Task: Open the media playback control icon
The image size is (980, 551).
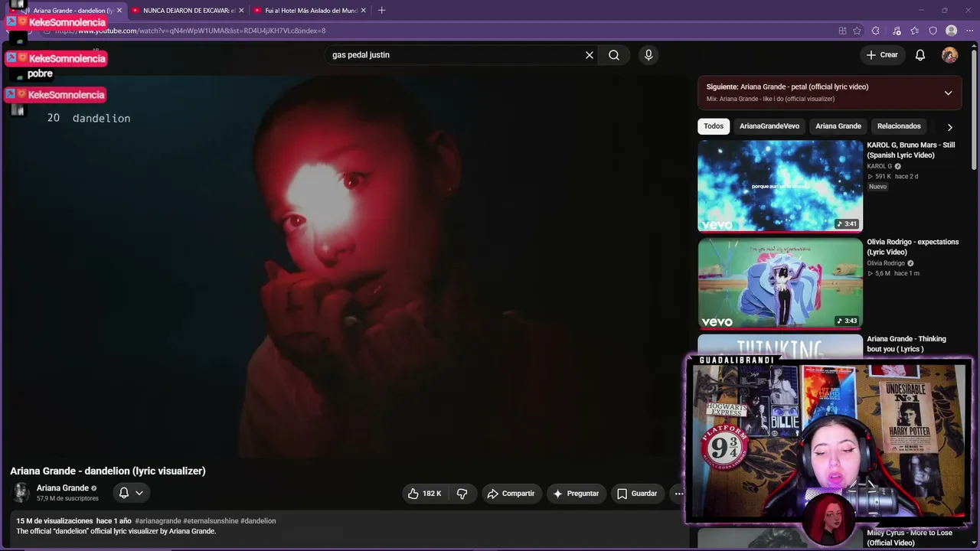Action: tap(897, 31)
